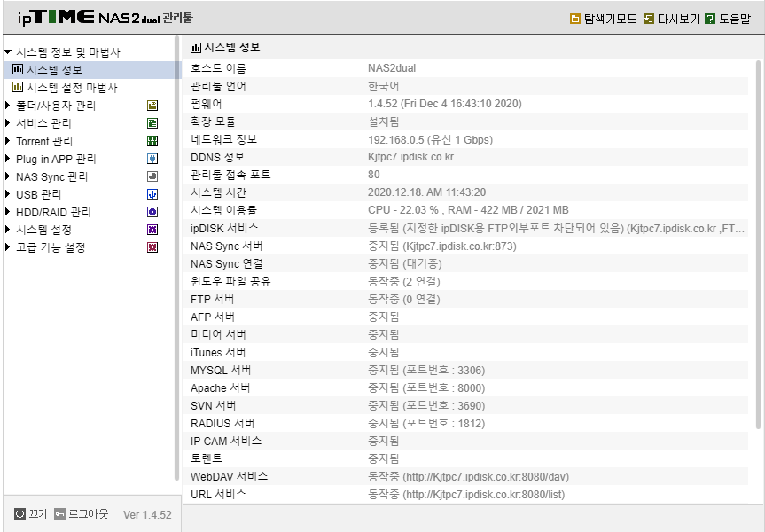Click the power icon next to 끄기
The image size is (765, 532).
(20, 514)
